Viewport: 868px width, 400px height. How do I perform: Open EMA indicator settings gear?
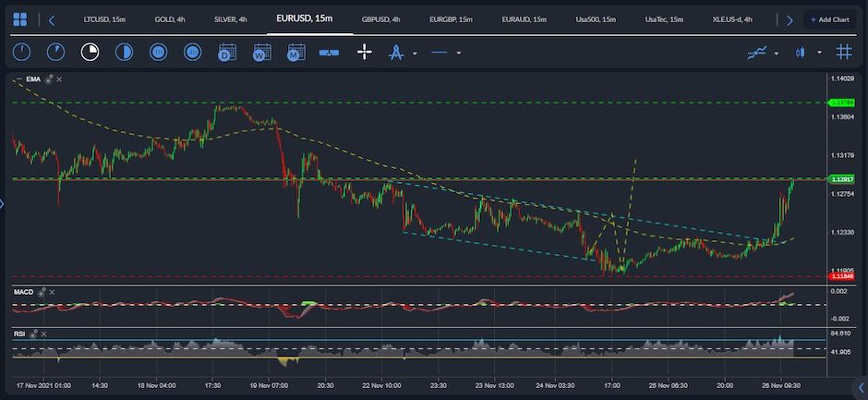tap(49, 79)
